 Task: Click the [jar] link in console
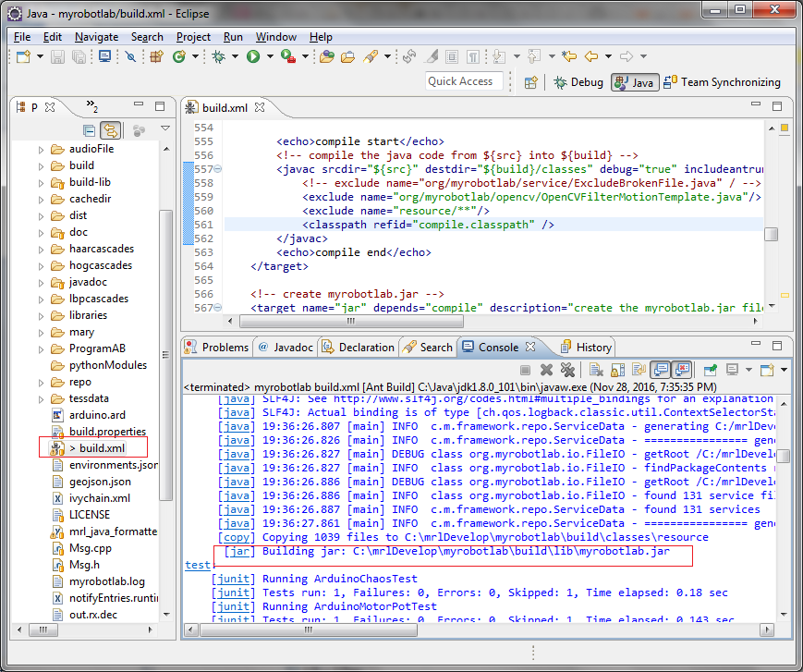[239, 551]
